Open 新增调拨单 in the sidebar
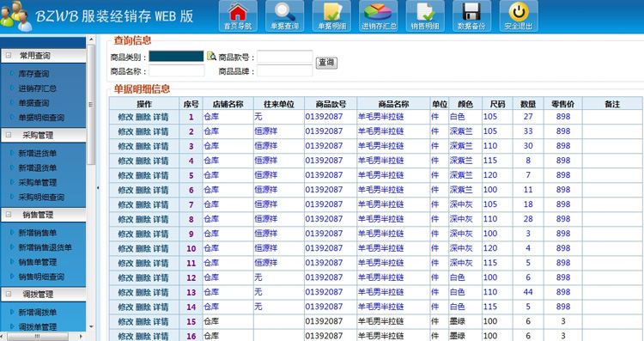This screenshot has height=341, width=644. 38,313
